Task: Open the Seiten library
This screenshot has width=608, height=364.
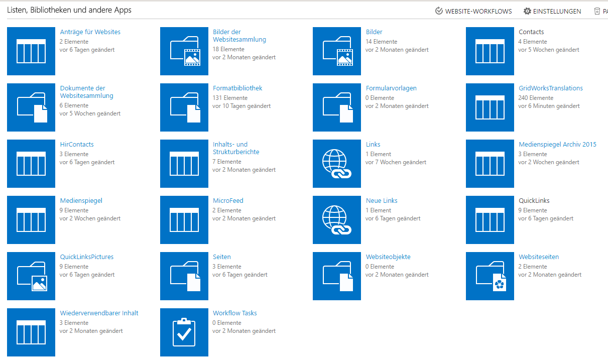Action: (221, 257)
